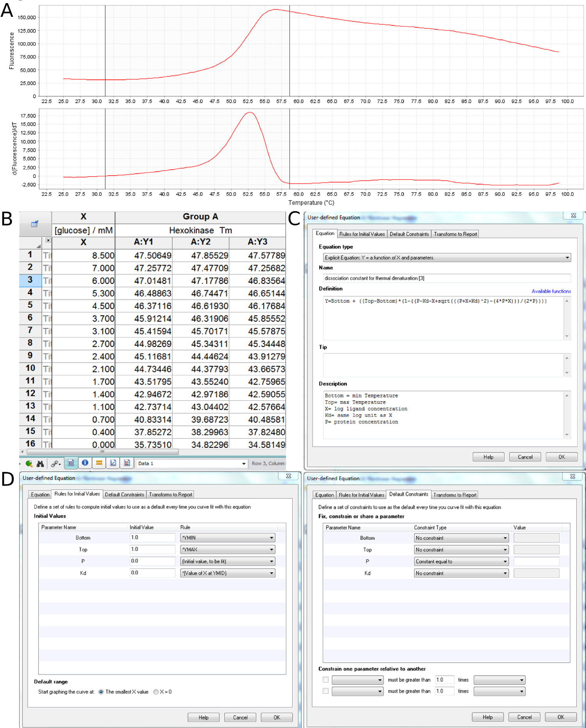
Task: Click scroll-down arrow of the Description box
Action: click(567, 434)
